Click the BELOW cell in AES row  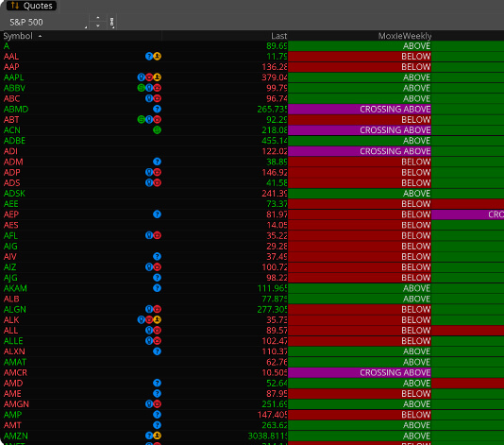pos(360,225)
